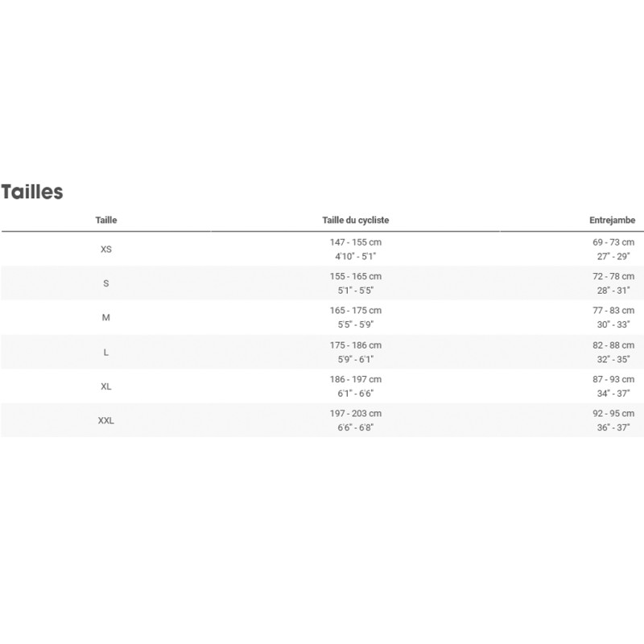
Task: Click the 69 - 73 cm inseam value
Action: (613, 242)
